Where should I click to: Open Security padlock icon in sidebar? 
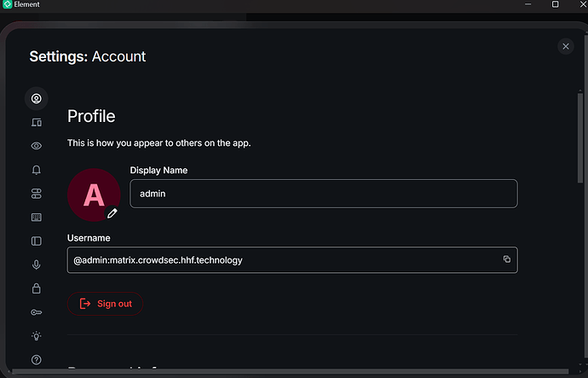coord(37,288)
